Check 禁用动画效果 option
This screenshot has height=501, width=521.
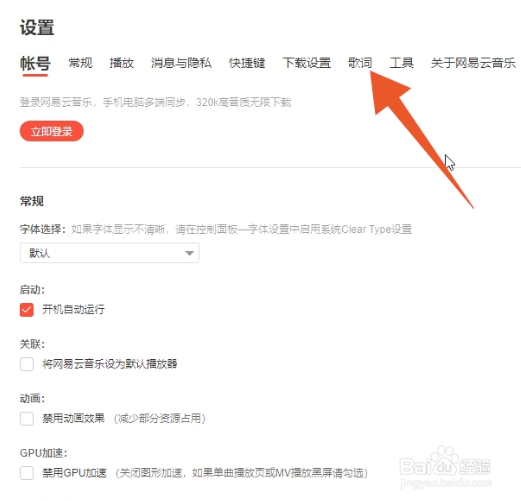click(27, 419)
